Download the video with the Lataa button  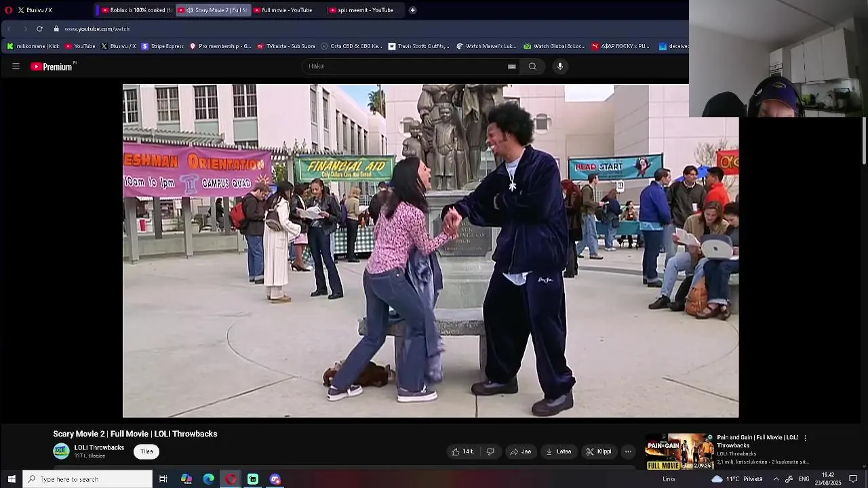559,451
